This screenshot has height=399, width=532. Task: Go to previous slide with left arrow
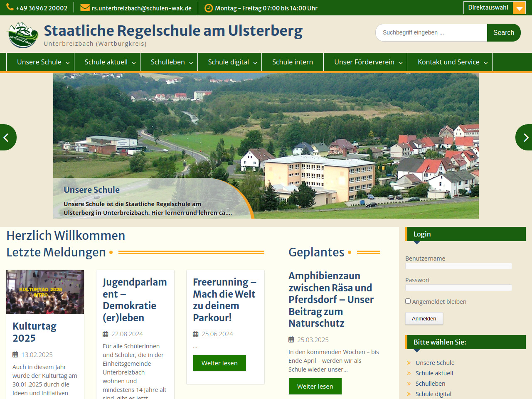[x=7, y=138]
